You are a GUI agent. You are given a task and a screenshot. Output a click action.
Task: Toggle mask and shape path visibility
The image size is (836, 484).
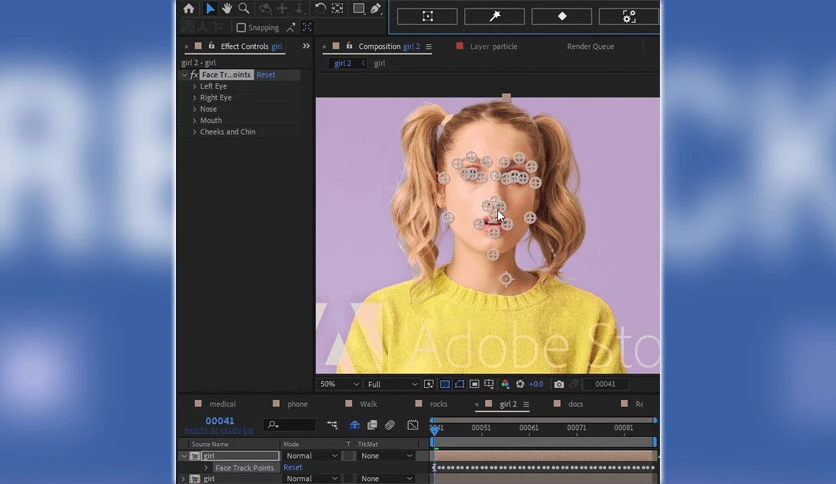click(459, 384)
